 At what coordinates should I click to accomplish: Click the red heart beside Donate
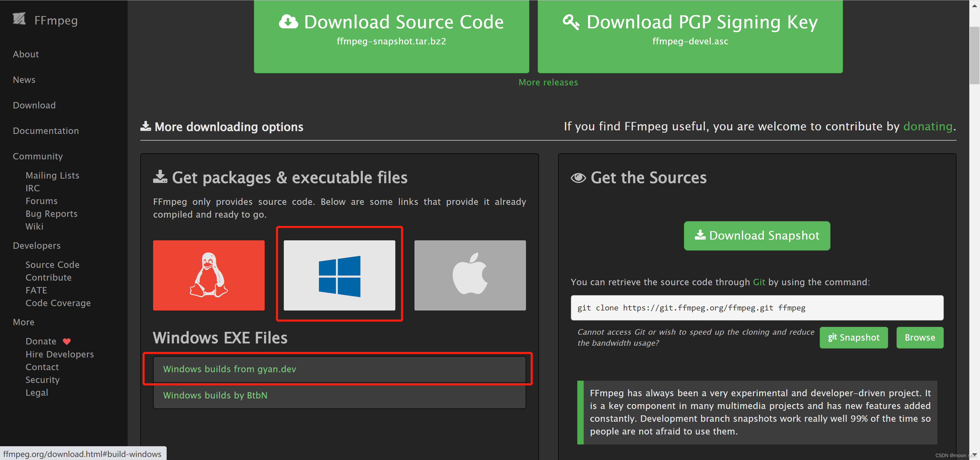coord(67,341)
